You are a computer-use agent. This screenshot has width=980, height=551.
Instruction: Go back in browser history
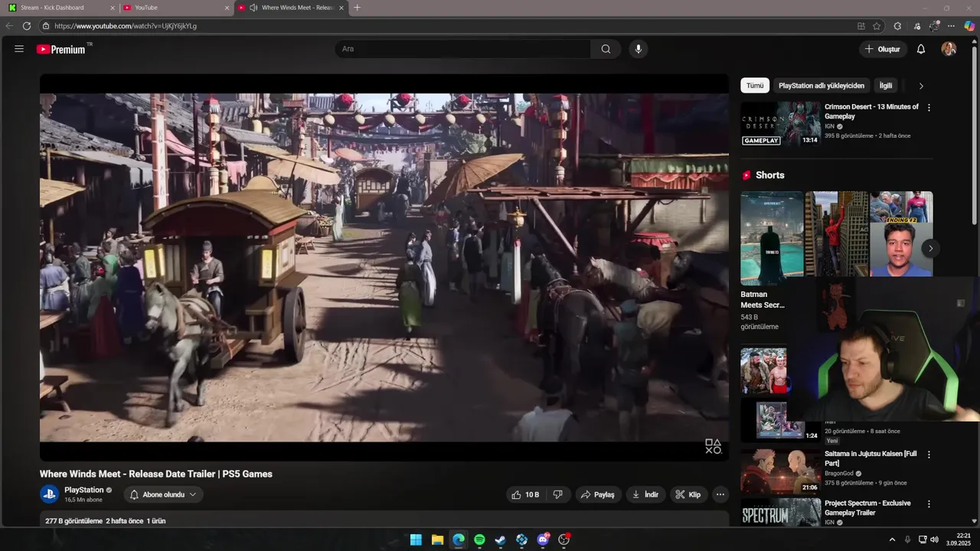click(9, 26)
